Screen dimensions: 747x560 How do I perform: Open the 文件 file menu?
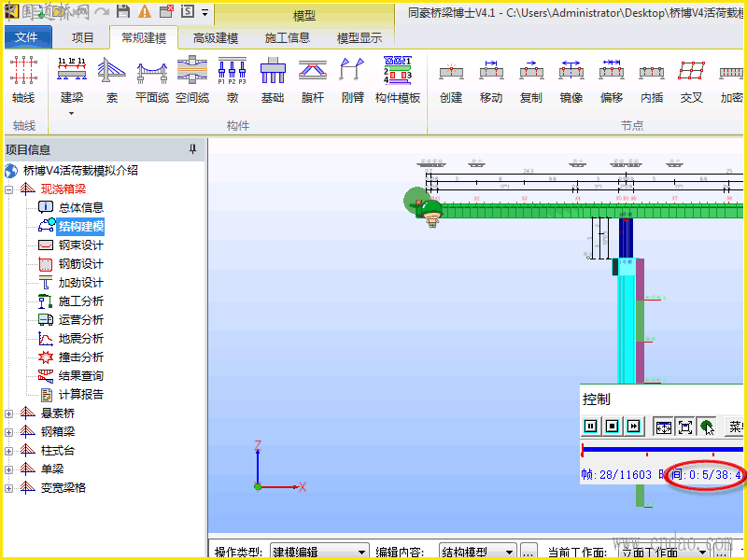(28, 37)
